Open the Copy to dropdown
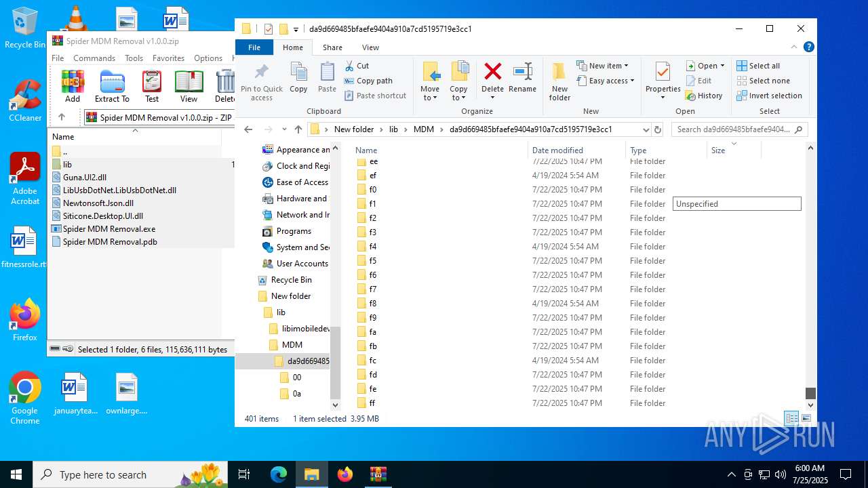This screenshot has width=868, height=488. [459, 82]
